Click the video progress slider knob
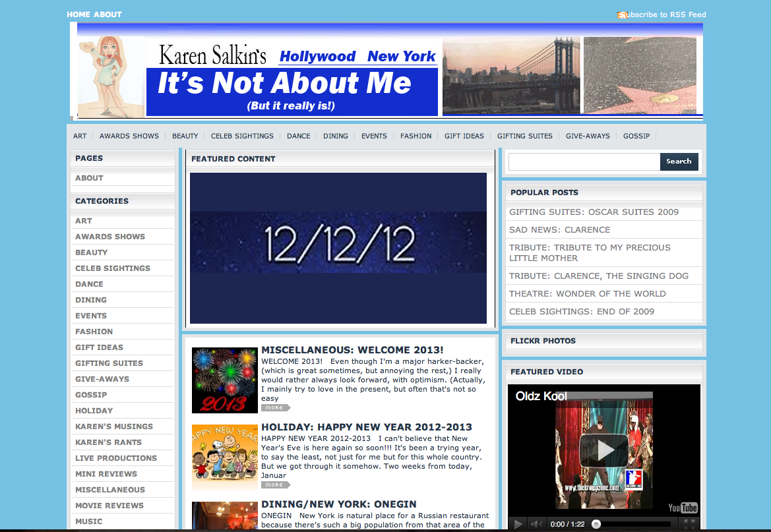The image size is (771, 532). click(596, 524)
